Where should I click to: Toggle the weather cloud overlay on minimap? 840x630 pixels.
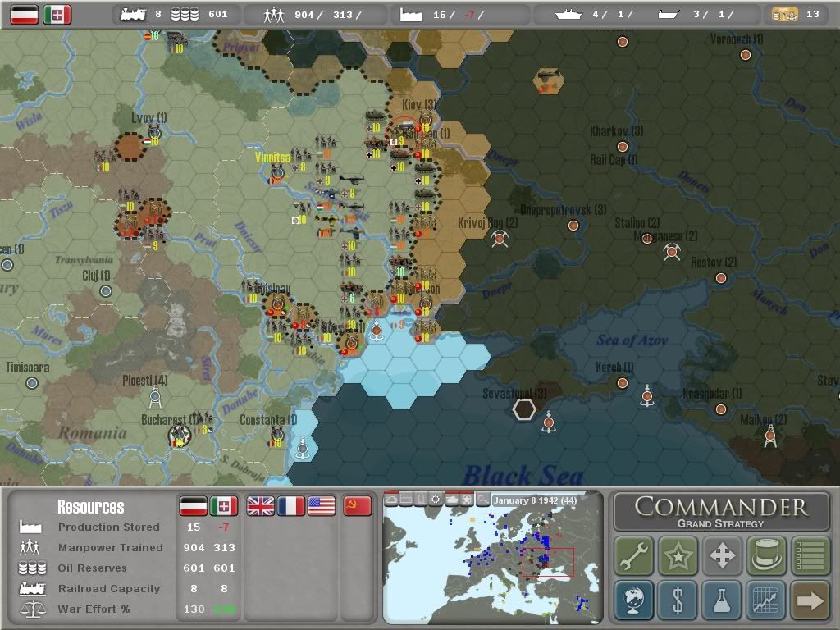[391, 500]
